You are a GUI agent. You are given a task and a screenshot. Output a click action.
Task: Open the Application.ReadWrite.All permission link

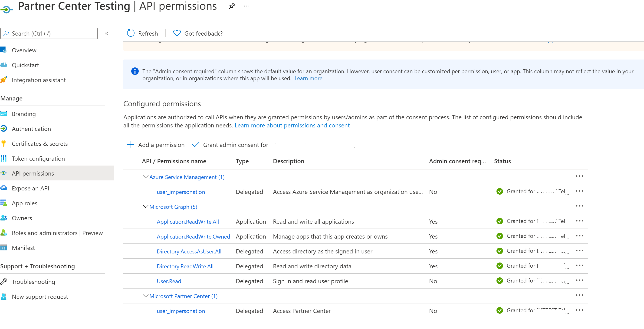coord(188,222)
